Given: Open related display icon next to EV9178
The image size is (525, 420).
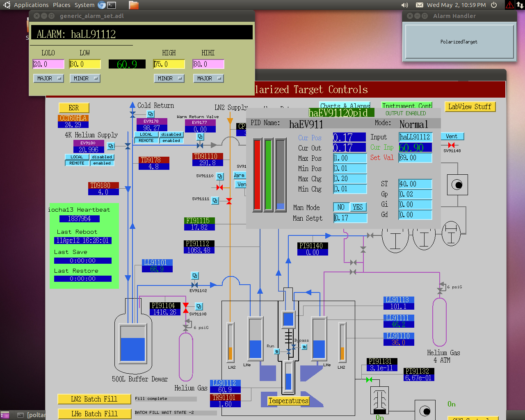Looking at the screenshot, I should coord(151,114).
